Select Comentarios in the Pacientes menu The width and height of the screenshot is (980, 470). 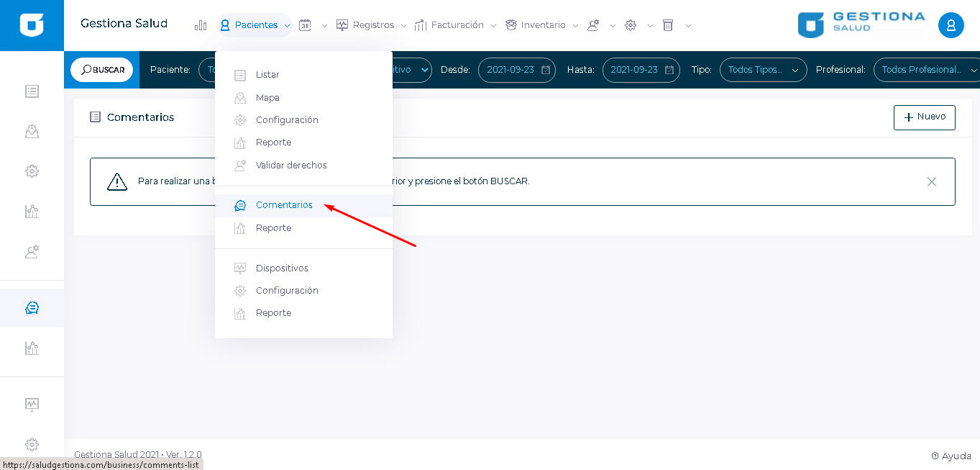pyautogui.click(x=284, y=205)
